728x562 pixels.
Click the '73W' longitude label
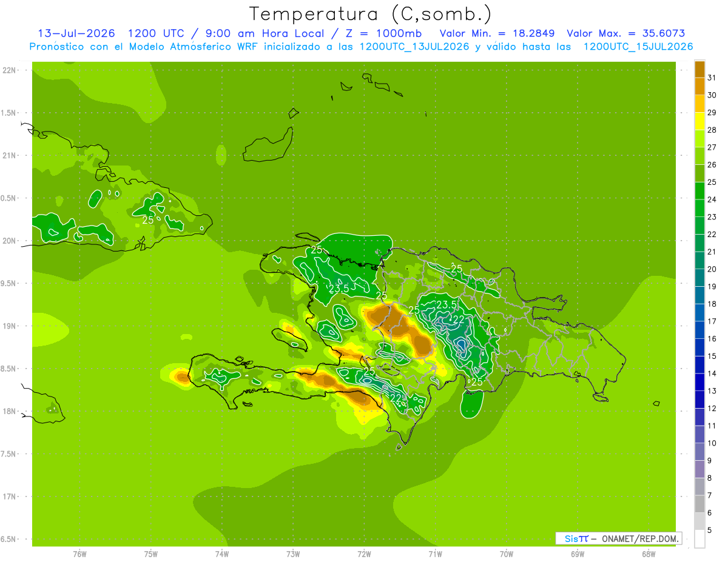(x=293, y=554)
